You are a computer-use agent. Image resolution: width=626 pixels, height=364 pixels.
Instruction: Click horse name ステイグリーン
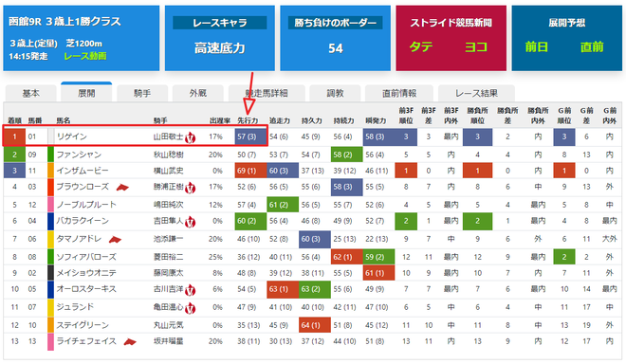(x=83, y=325)
